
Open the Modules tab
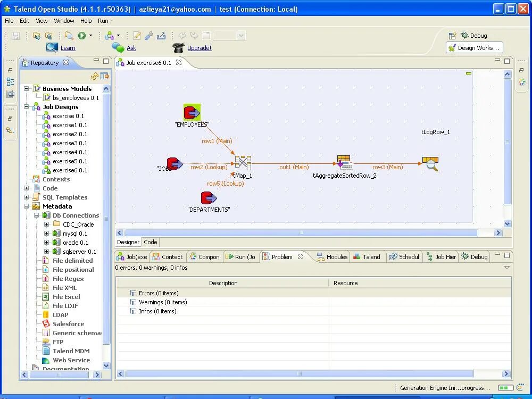[332, 257]
